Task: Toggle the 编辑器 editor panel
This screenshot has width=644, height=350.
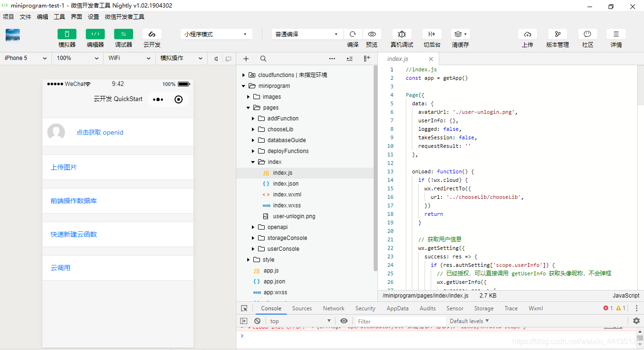Action: [x=95, y=34]
